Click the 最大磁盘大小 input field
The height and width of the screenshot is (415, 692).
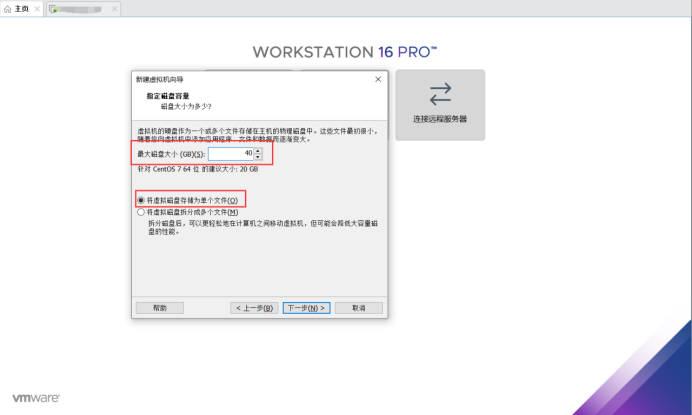click(231, 154)
